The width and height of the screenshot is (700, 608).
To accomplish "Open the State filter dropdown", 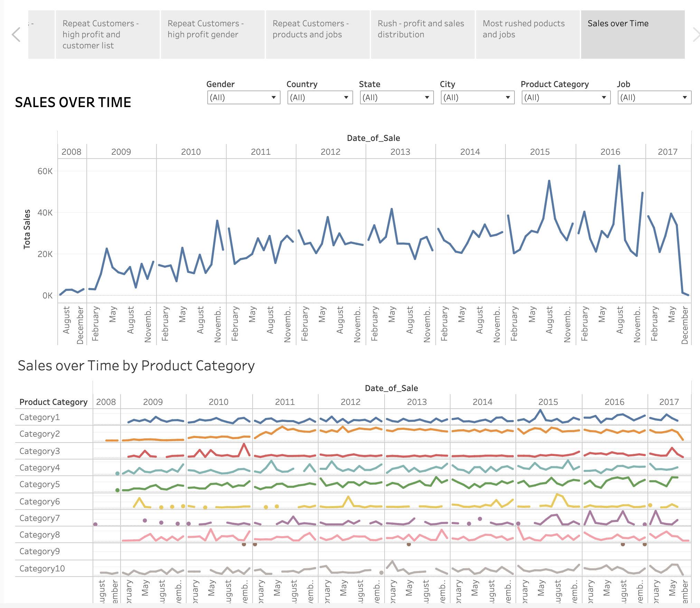I will (396, 97).
